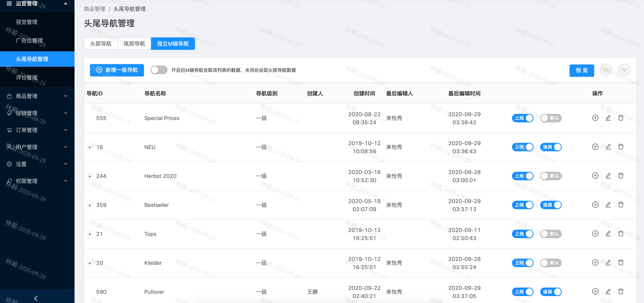Add sub-navigation under Kleider row

pos(595,262)
